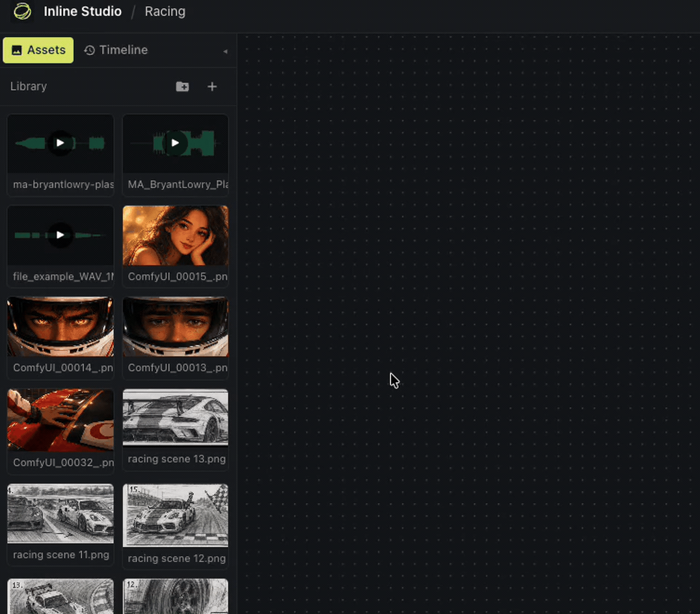The width and height of the screenshot is (700, 614).
Task: Select the racing scene 11.png sketch thumbnail
Action: [61, 514]
